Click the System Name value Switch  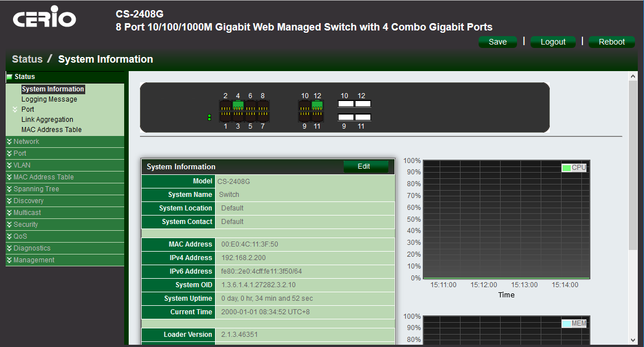[229, 195]
